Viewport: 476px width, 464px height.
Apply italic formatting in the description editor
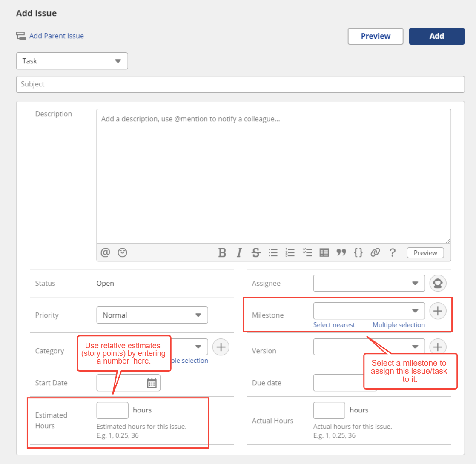coord(239,252)
